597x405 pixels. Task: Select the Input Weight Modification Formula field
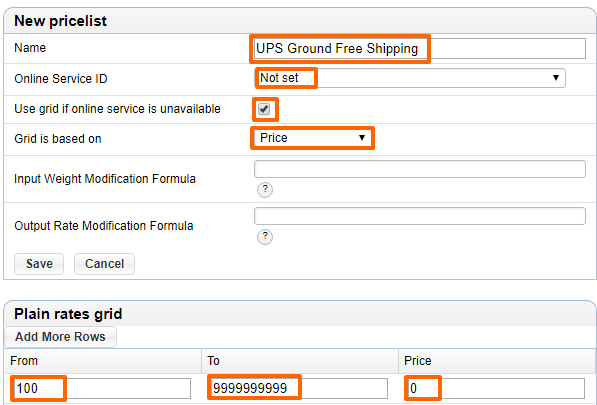pos(420,169)
